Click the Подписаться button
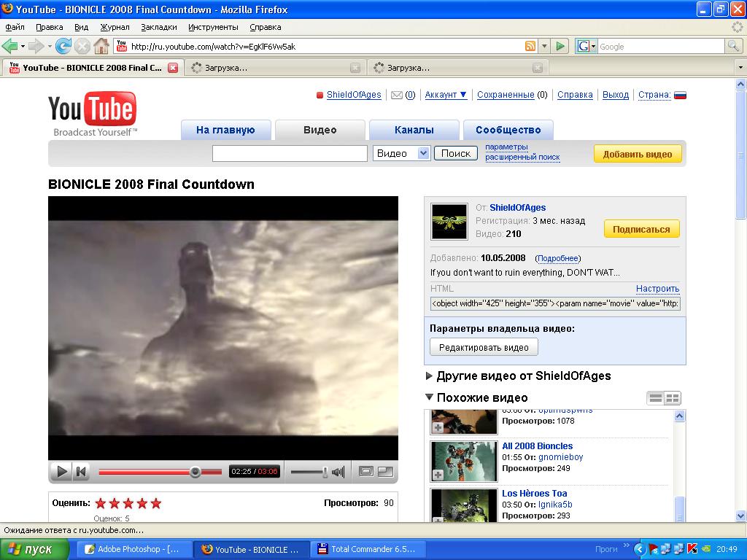Image resolution: width=747 pixels, height=560 pixels. (641, 230)
